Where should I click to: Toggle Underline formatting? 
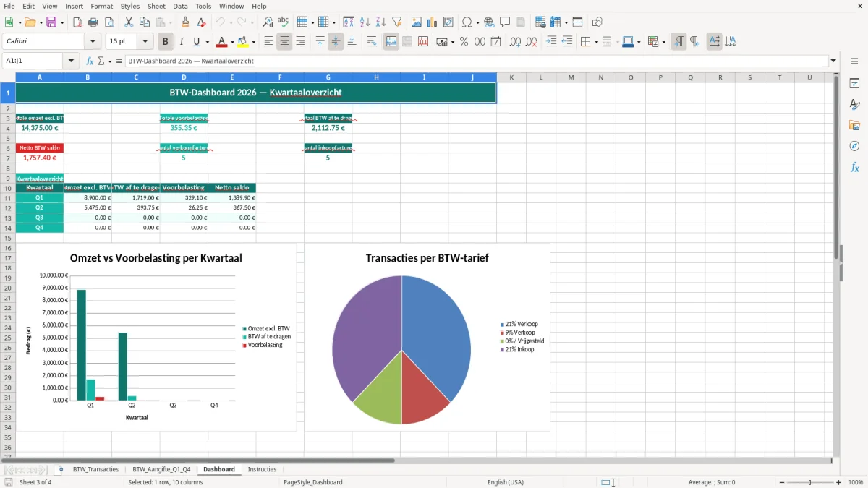click(196, 42)
